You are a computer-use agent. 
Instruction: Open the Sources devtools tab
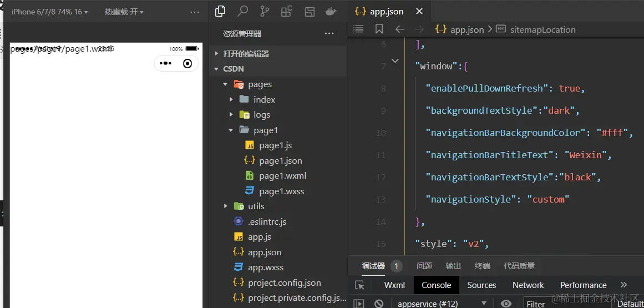click(482, 285)
